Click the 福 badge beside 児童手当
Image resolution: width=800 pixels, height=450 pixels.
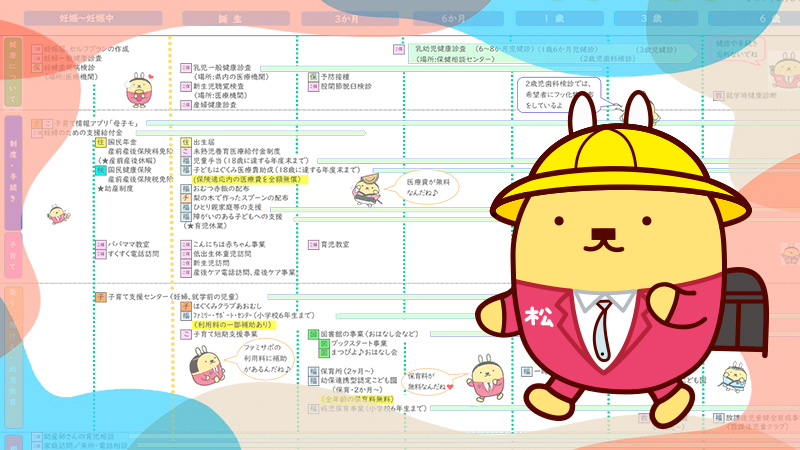tap(186, 161)
